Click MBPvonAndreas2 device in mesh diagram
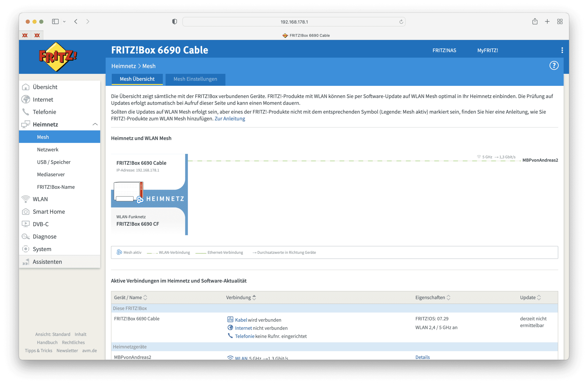This screenshot has height=385, width=588. (x=540, y=160)
